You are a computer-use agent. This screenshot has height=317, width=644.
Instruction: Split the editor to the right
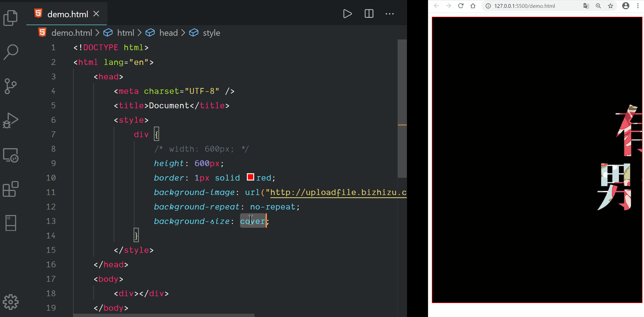pyautogui.click(x=369, y=14)
